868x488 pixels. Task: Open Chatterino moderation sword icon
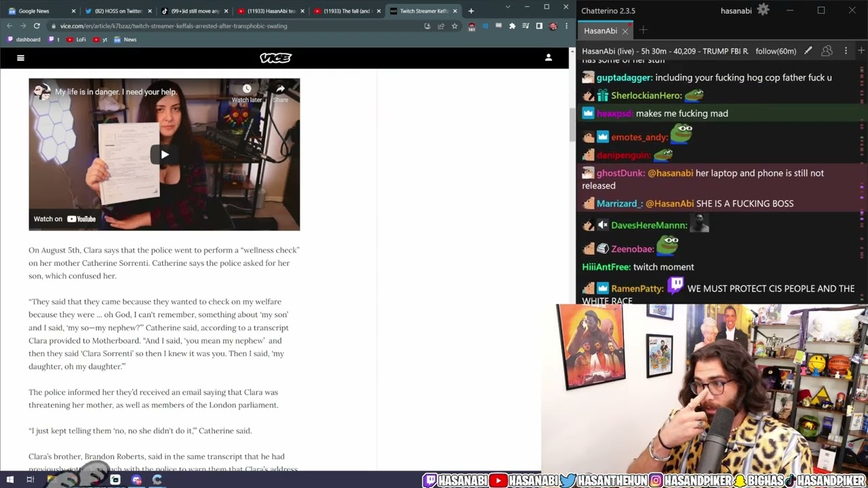point(808,51)
